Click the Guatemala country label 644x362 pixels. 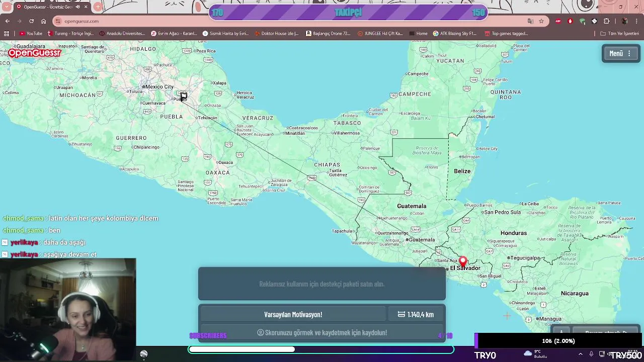pyautogui.click(x=412, y=206)
